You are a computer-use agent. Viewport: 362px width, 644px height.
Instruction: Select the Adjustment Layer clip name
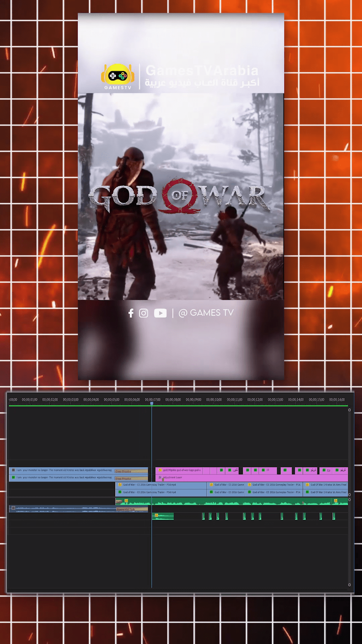point(173,477)
